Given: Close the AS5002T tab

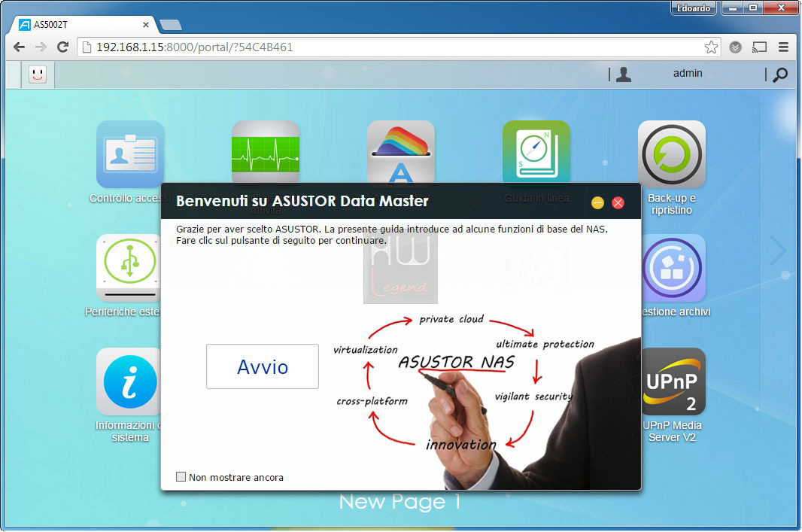Looking at the screenshot, I should (x=146, y=25).
